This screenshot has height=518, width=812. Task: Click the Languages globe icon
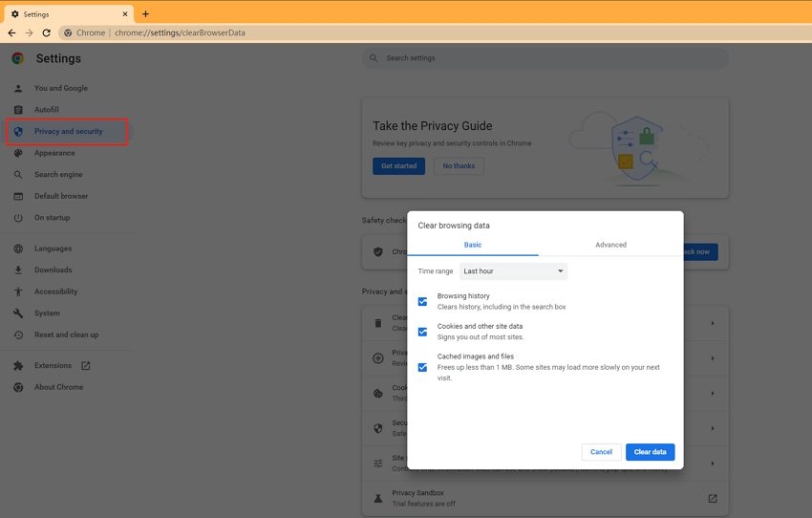coord(18,248)
